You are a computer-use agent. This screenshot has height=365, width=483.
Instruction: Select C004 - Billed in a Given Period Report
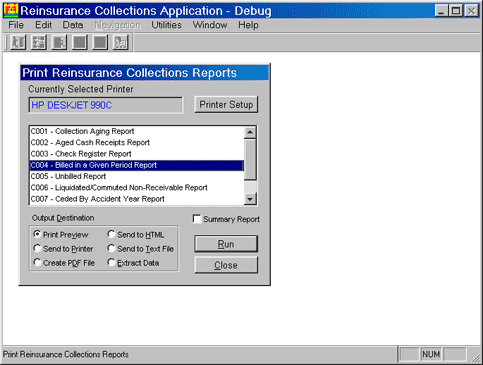(x=137, y=165)
